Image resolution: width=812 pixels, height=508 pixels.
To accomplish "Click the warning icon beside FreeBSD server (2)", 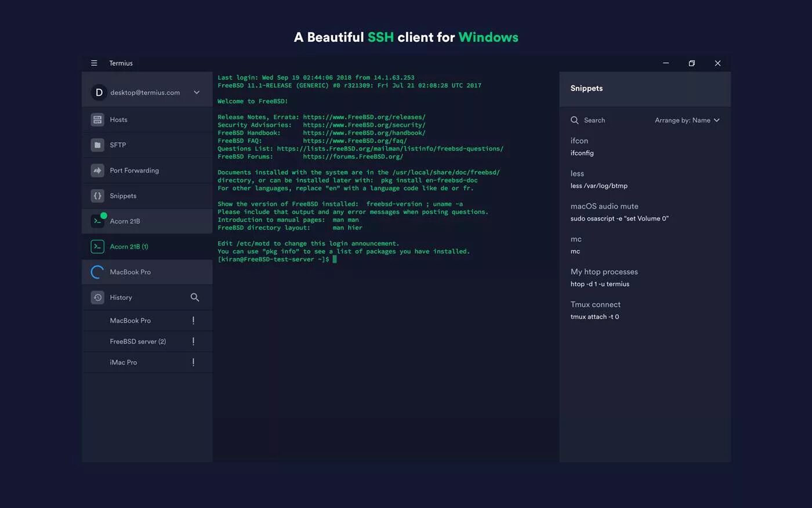I will tap(193, 341).
